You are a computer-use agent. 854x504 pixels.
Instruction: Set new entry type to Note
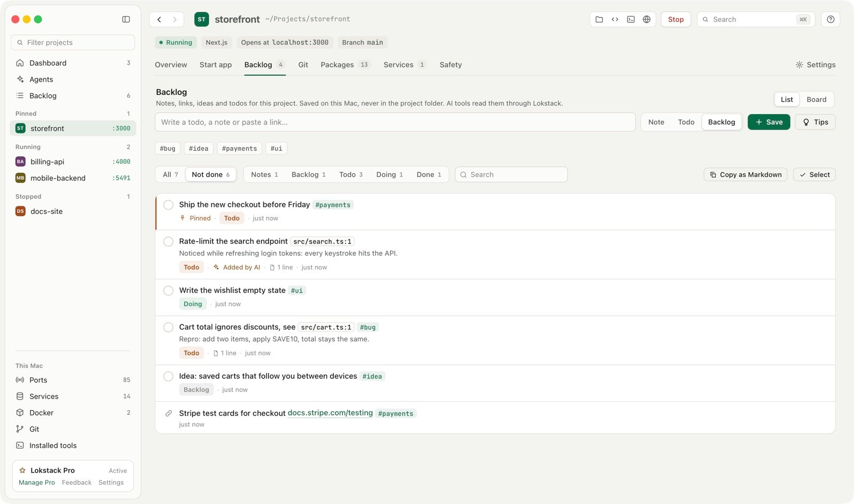click(x=656, y=122)
